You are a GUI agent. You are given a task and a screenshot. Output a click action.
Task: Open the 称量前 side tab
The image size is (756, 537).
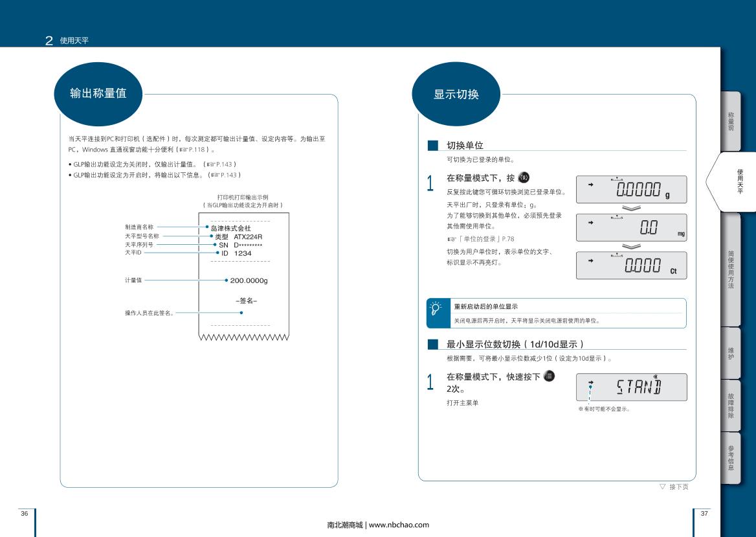(731, 121)
